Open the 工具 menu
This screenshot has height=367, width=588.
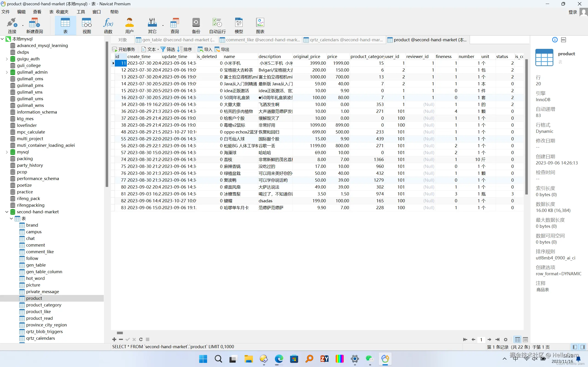click(x=81, y=12)
